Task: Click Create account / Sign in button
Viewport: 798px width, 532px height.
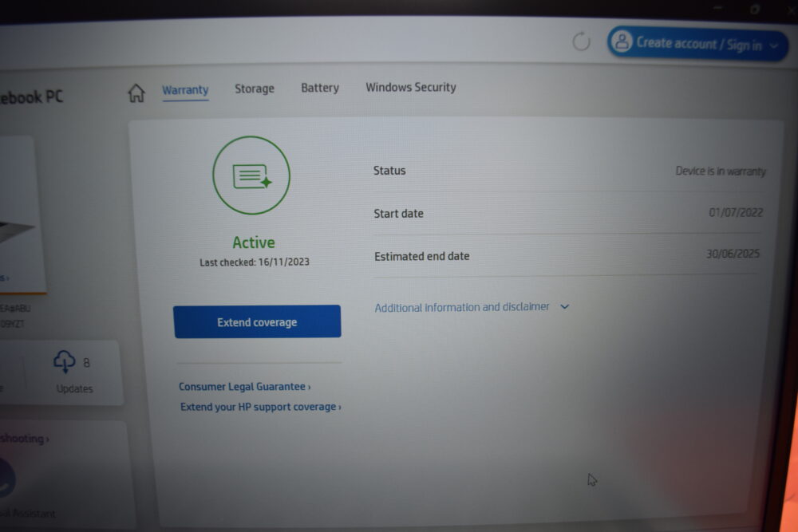Action: coord(697,44)
